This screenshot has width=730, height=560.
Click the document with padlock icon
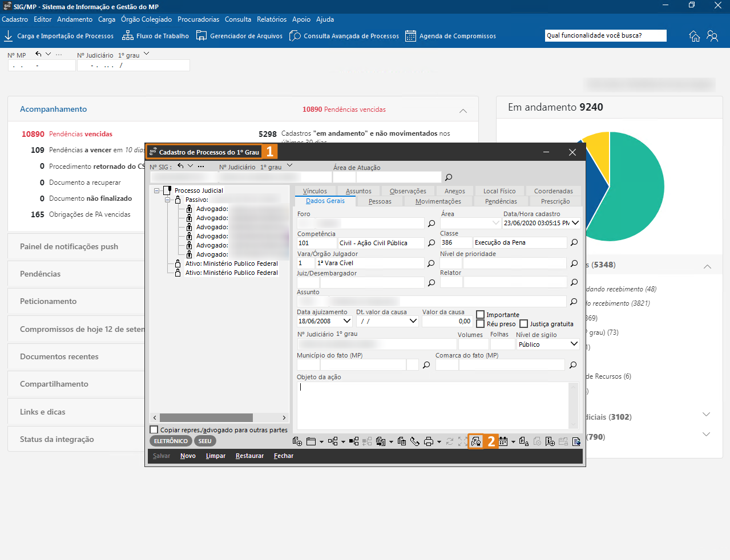[x=523, y=441]
